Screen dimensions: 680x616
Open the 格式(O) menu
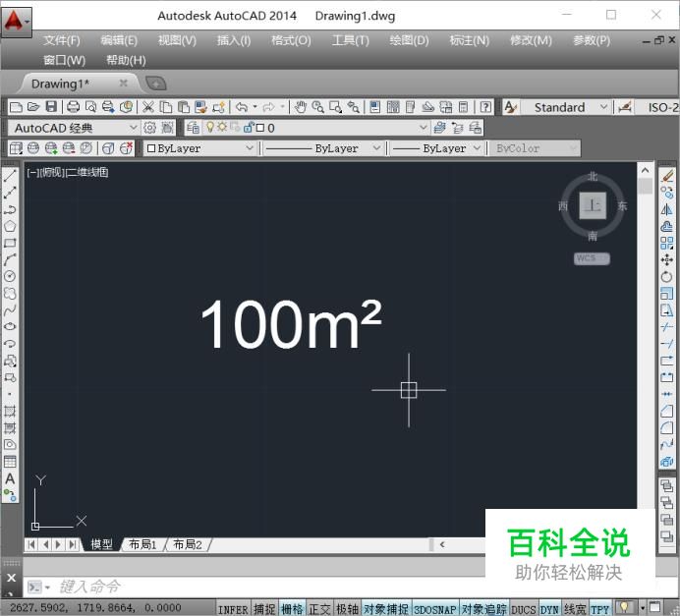point(291,40)
